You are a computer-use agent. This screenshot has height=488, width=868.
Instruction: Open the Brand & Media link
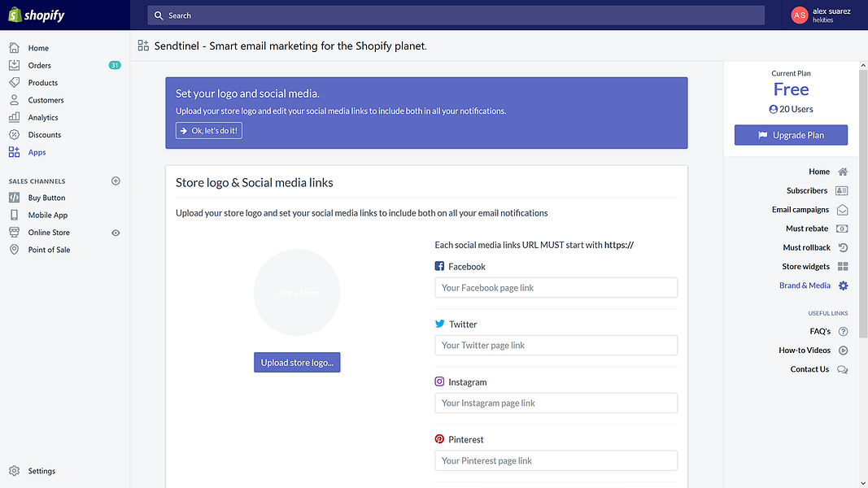pos(805,285)
